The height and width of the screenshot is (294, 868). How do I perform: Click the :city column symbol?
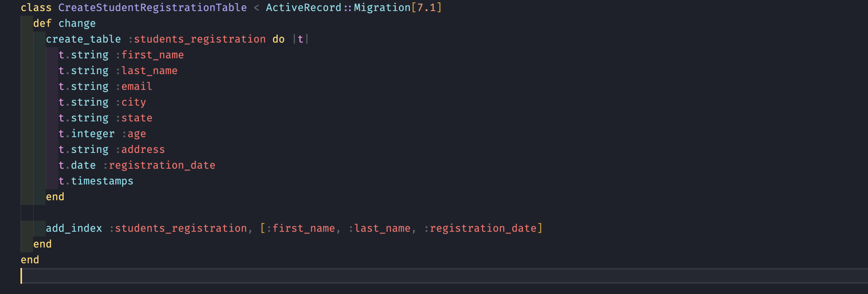(x=133, y=102)
